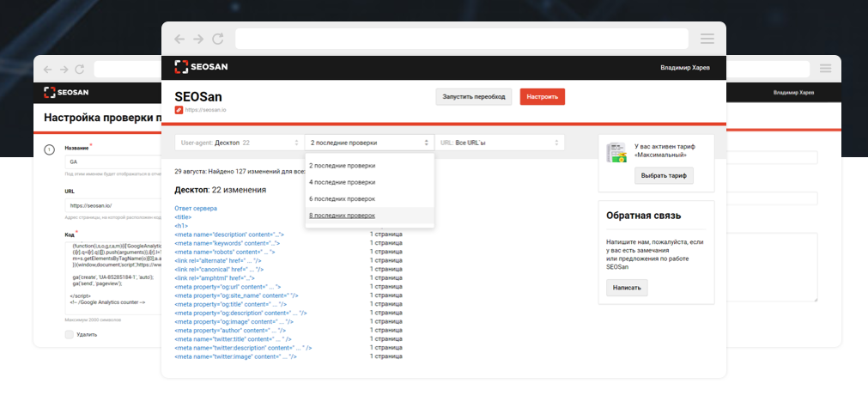Open link rel="amphtml" entry

pyautogui.click(x=215, y=277)
